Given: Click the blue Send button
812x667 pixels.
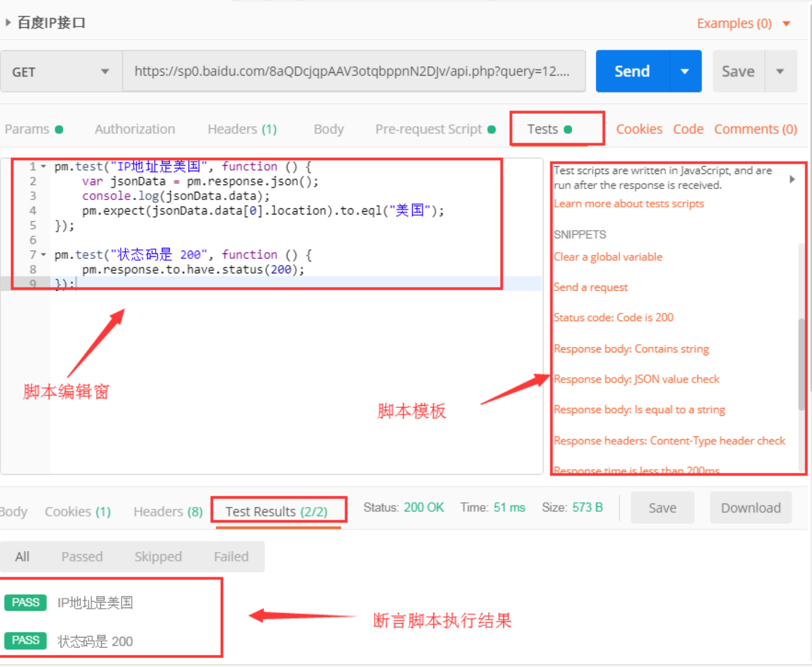Looking at the screenshot, I should tap(632, 71).
